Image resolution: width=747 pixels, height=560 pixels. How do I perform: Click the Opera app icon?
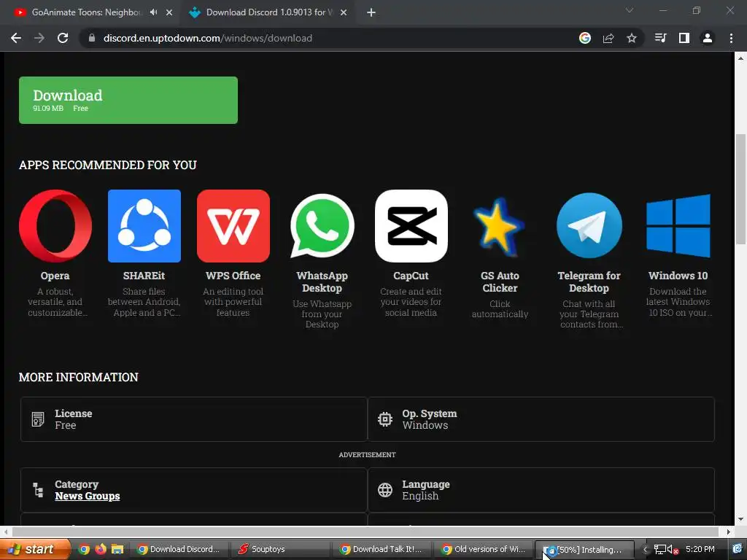(x=55, y=226)
